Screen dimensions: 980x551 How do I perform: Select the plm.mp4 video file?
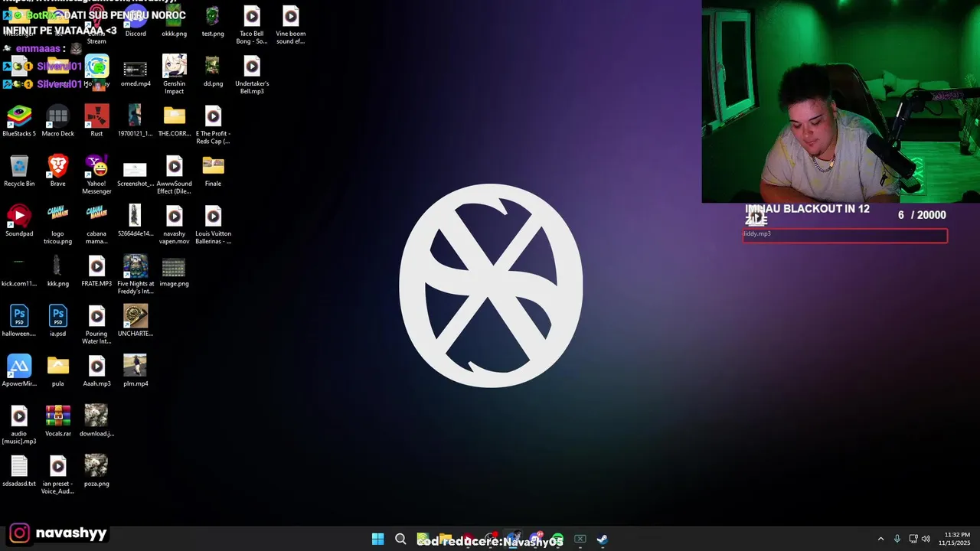[x=136, y=371]
